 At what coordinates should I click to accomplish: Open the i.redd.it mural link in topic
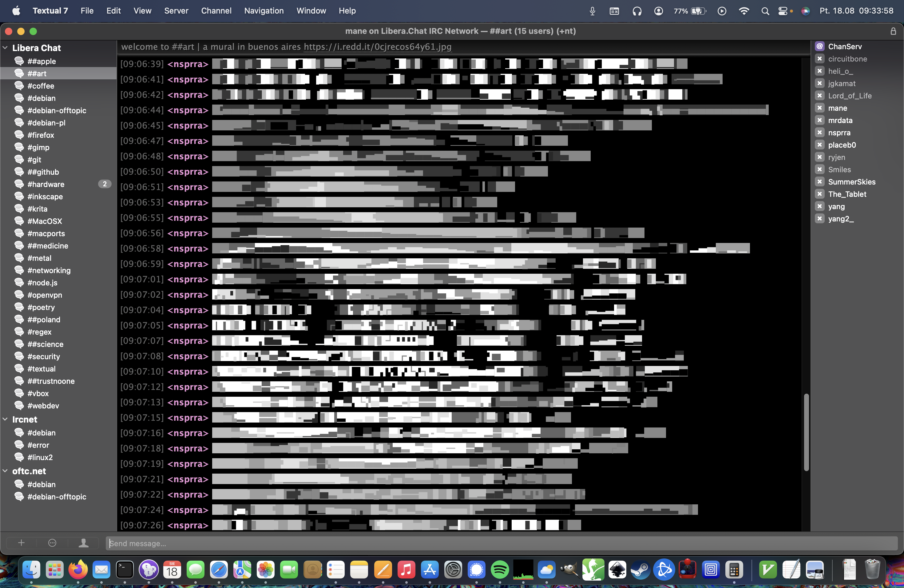coord(377,47)
